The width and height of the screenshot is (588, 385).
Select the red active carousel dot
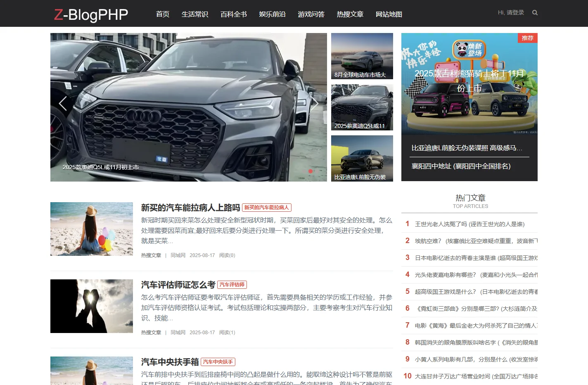311,171
